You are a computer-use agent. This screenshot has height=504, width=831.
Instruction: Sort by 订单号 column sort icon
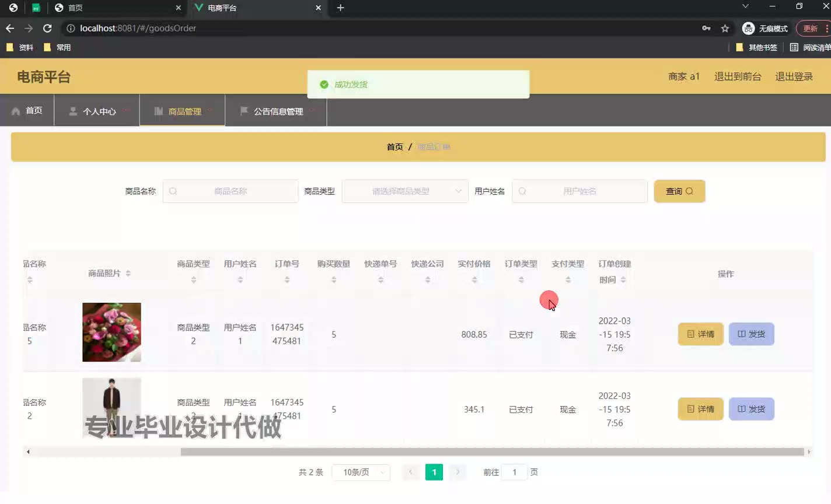coord(287,280)
